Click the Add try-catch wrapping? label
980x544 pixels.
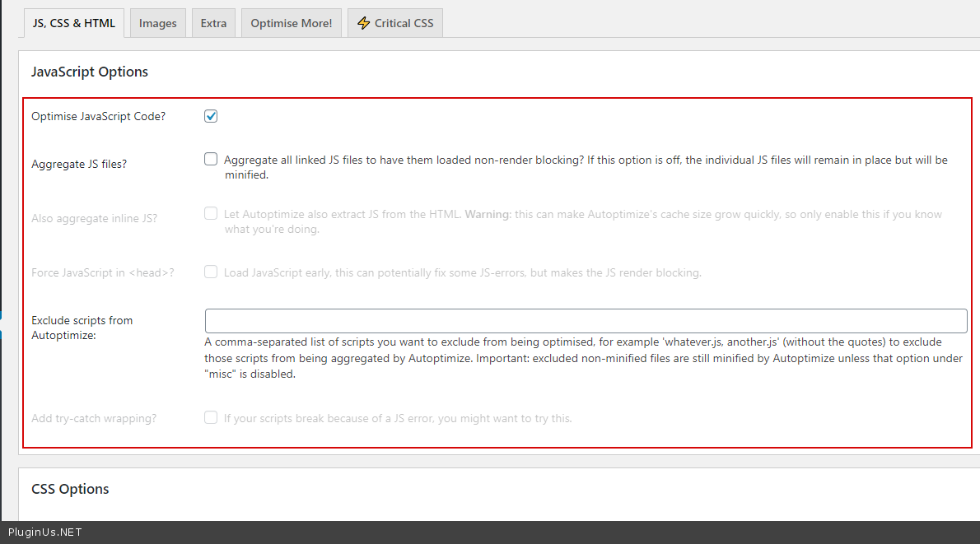point(94,418)
